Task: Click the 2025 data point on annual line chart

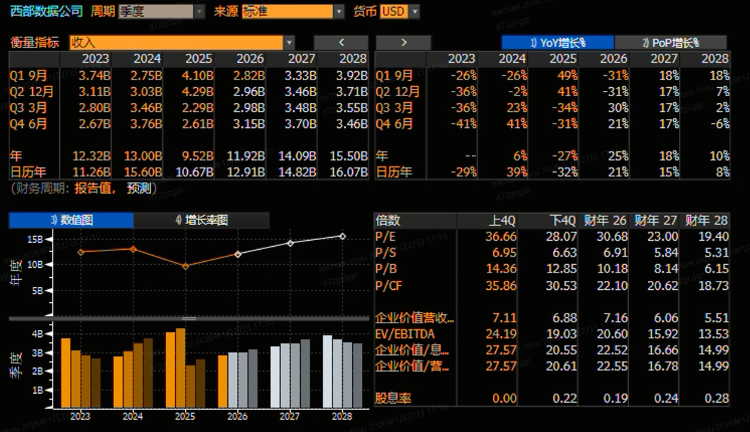Action: pos(185,266)
